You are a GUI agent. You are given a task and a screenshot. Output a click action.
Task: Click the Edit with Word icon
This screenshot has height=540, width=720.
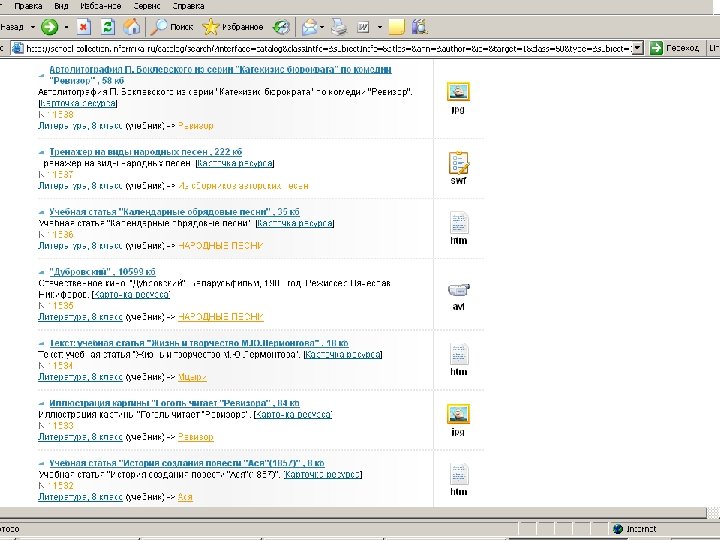tap(363, 27)
